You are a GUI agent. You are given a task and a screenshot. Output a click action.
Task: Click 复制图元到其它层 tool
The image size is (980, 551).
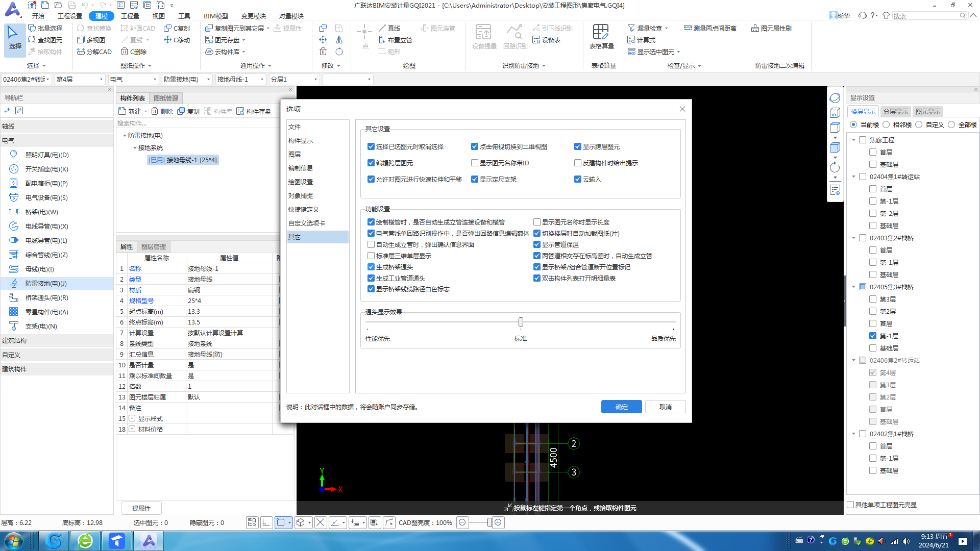click(237, 28)
